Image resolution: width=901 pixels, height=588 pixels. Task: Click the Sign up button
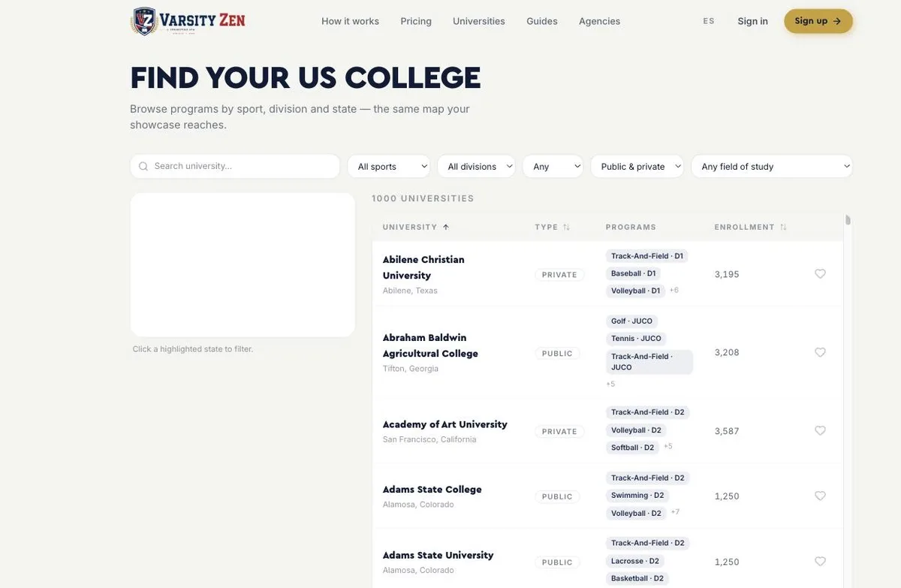818,21
